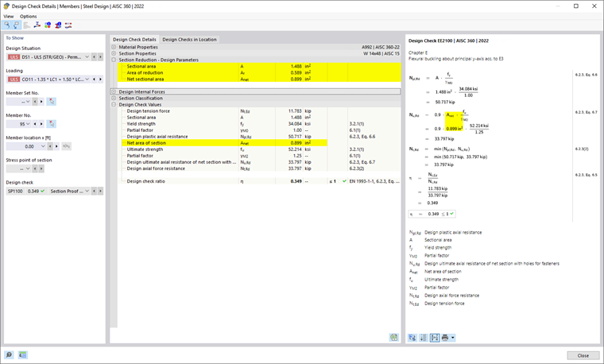Click the second toggle icon in the top toolbar

point(16,25)
